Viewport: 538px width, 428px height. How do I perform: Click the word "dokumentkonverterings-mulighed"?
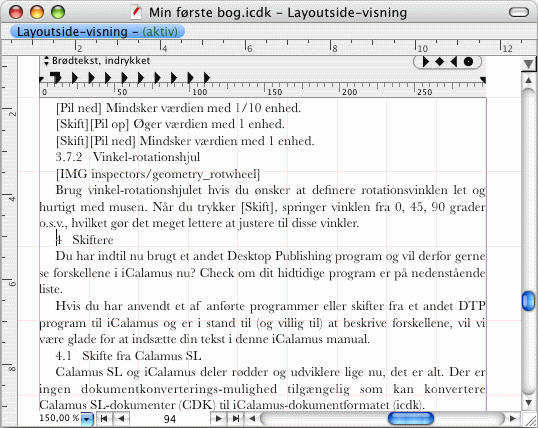point(179,389)
